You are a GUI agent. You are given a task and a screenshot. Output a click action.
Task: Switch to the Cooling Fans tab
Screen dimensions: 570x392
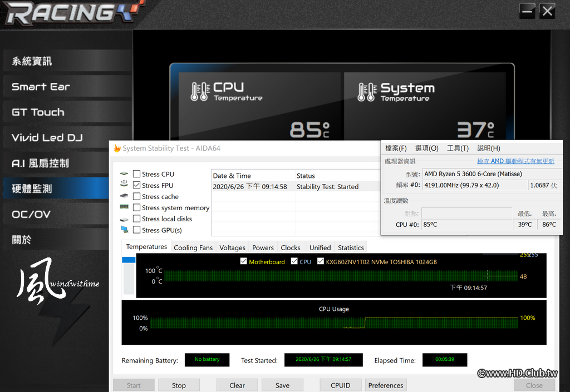(193, 247)
